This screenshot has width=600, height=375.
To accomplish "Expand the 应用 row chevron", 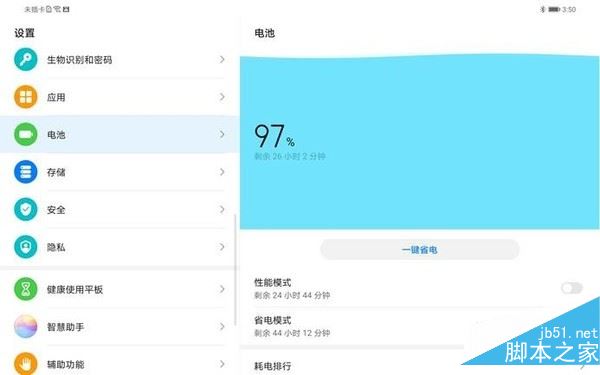I will pos(222,97).
